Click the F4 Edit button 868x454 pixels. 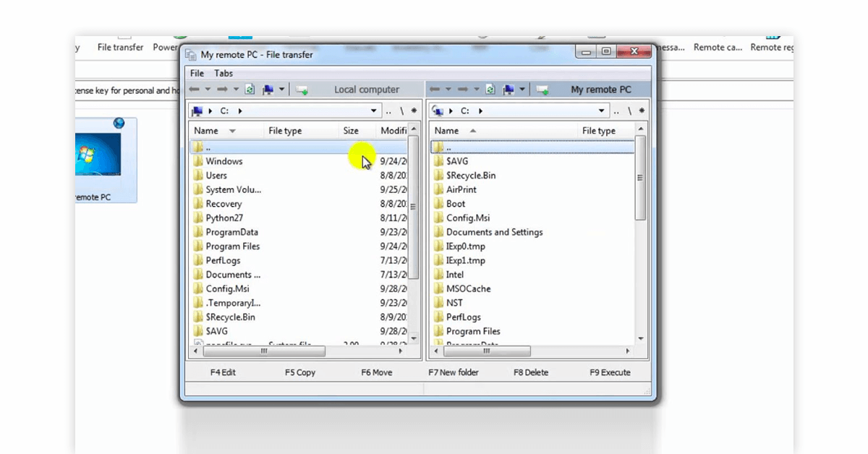coord(223,372)
